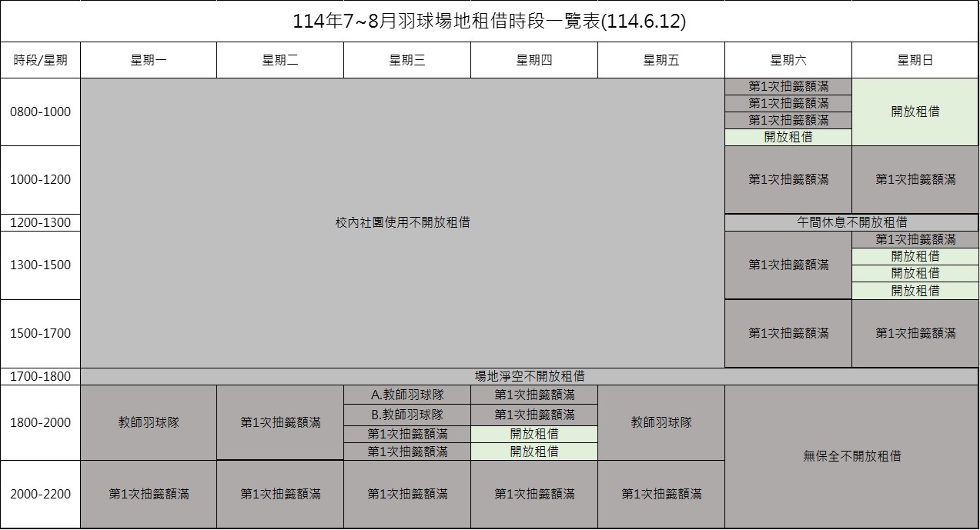Select the B.教師羽球隊 cell

[406, 415]
